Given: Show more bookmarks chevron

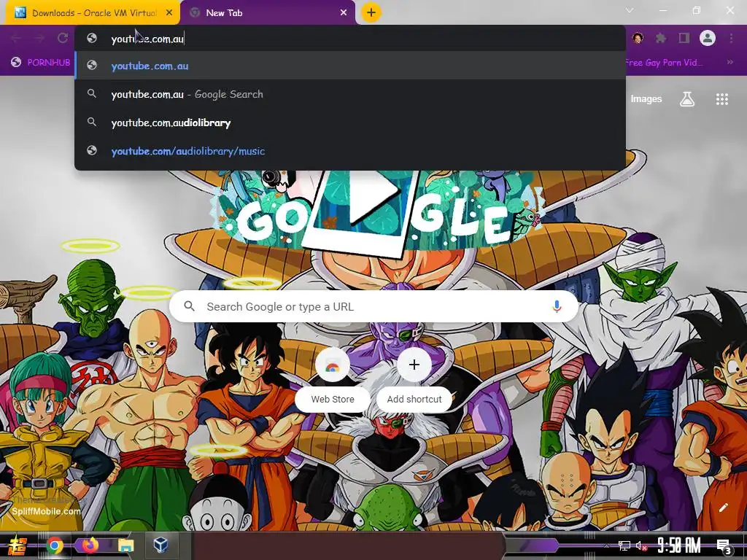Looking at the screenshot, I should [729, 62].
